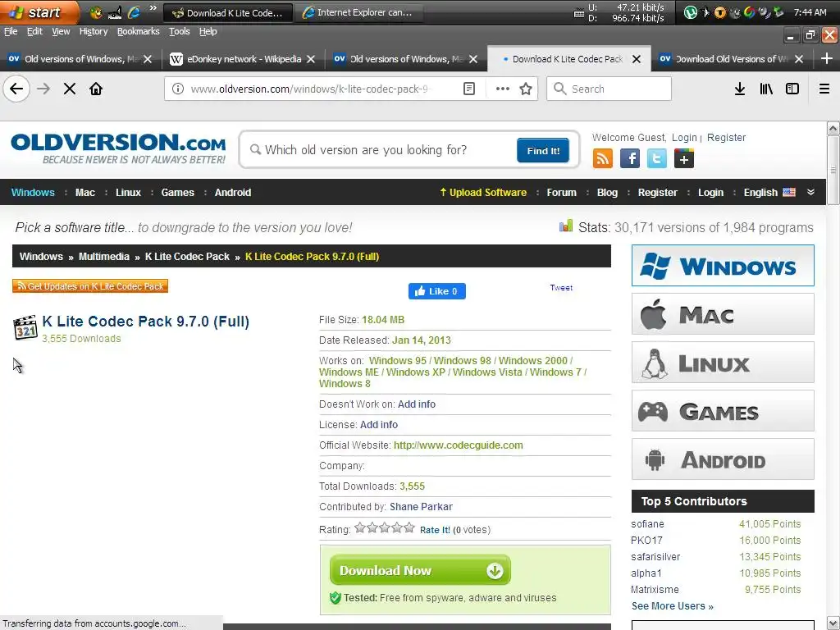Open the Firefox hamburger menu

coord(824,89)
